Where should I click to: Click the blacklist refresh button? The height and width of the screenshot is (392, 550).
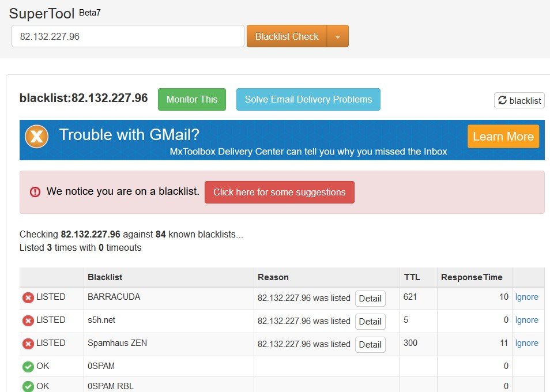(x=519, y=100)
